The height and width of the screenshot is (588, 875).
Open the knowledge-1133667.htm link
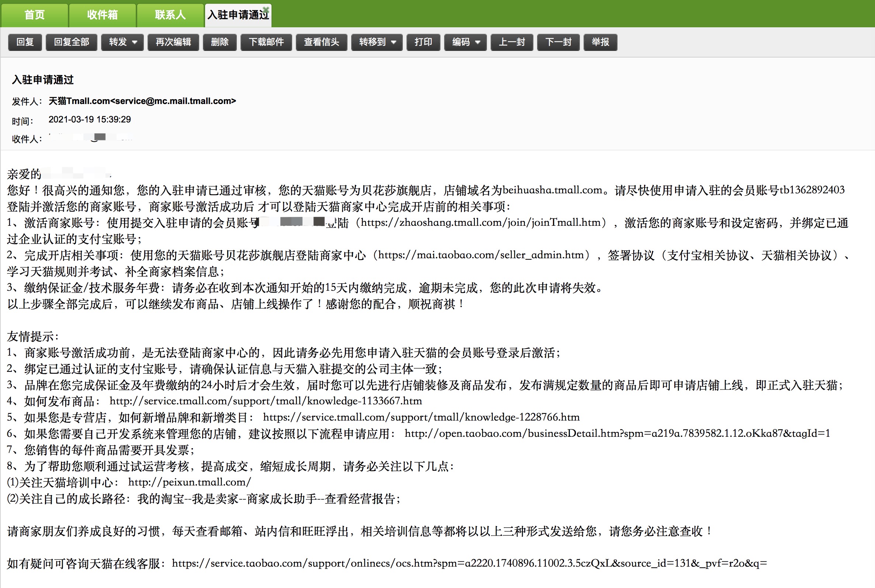tap(266, 401)
